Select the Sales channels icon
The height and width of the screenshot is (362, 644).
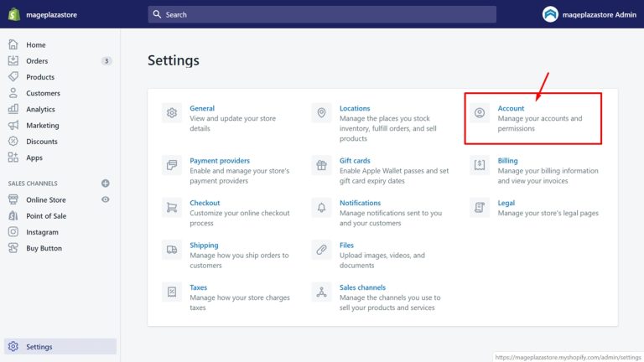point(321,292)
